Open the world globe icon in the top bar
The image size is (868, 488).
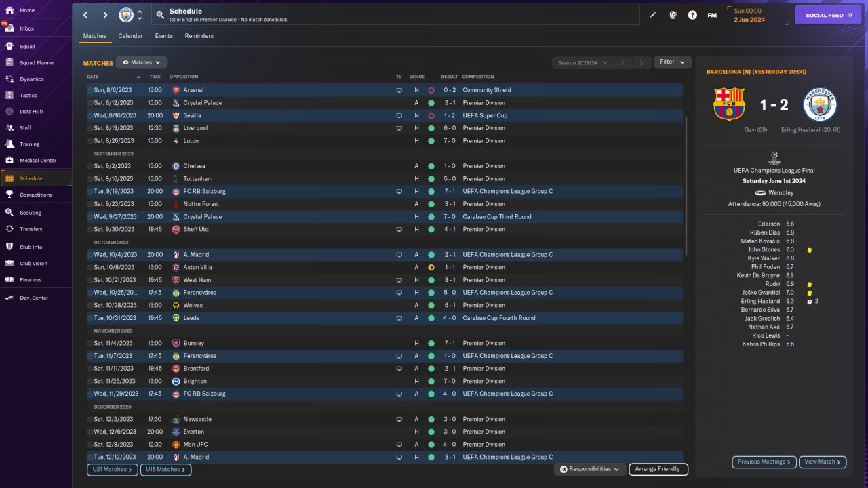click(673, 15)
